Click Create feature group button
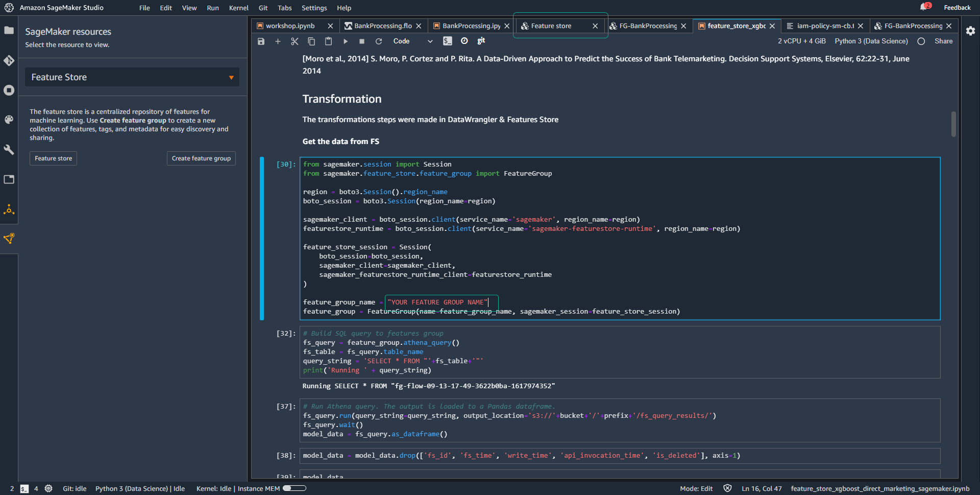980x495 pixels. (x=201, y=158)
